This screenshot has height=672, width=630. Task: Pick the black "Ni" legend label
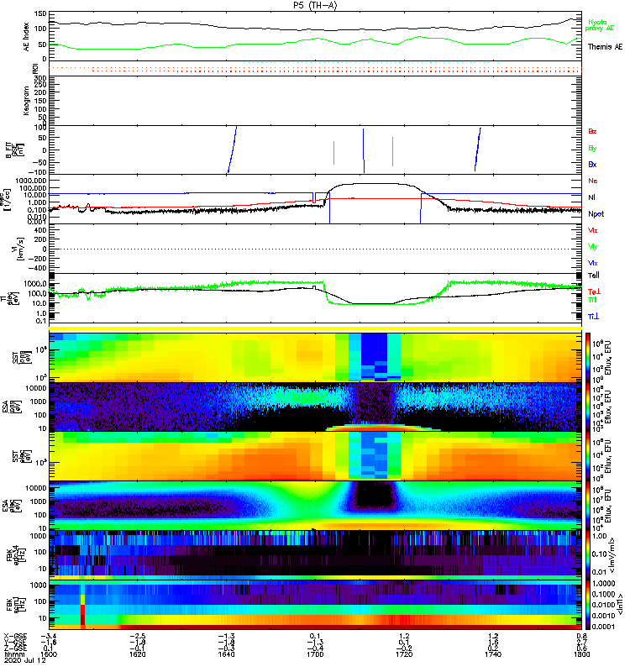click(x=591, y=197)
